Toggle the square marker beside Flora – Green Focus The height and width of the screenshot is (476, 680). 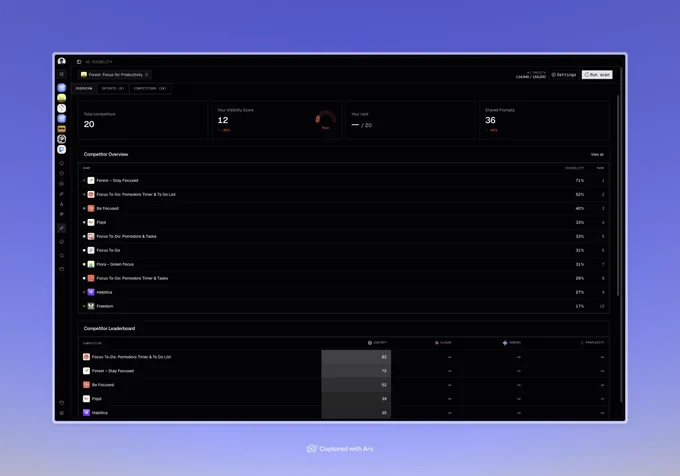pos(84,264)
